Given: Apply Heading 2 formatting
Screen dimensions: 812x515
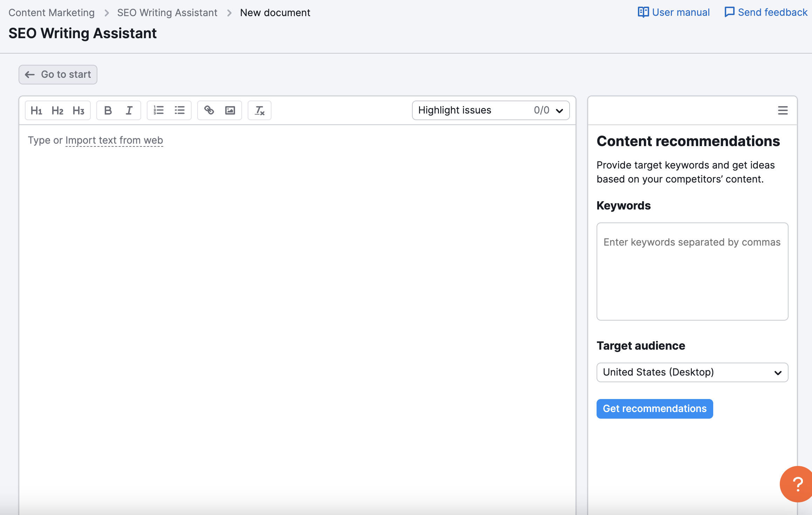Looking at the screenshot, I should point(57,110).
